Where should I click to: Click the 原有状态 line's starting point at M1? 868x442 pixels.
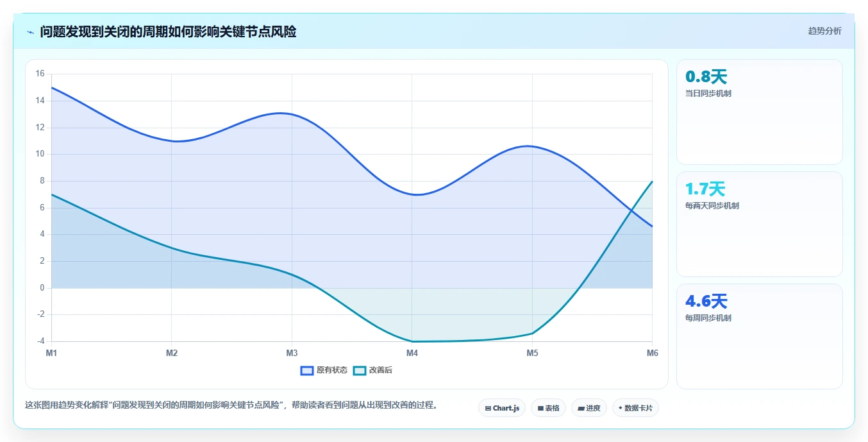[x=51, y=87]
